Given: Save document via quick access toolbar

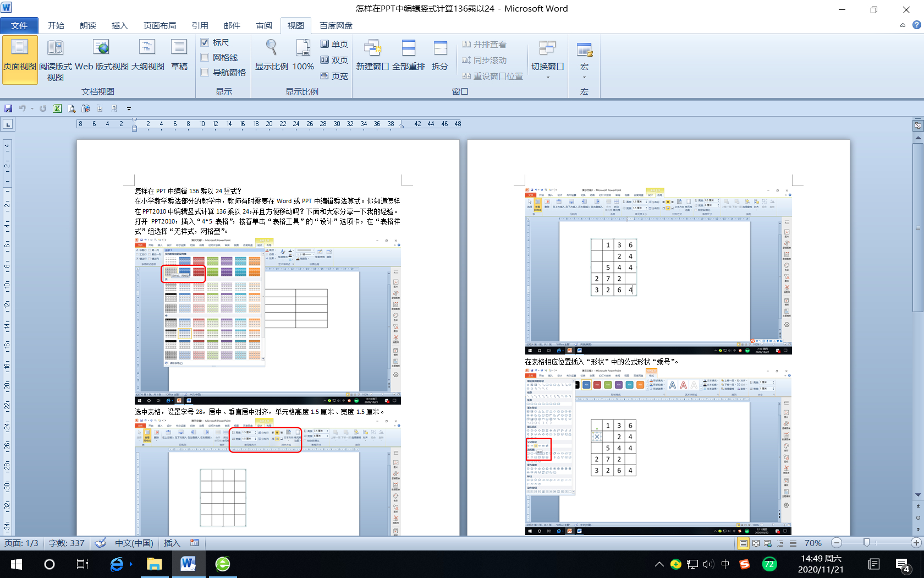Looking at the screenshot, I should pyautogui.click(x=8, y=108).
